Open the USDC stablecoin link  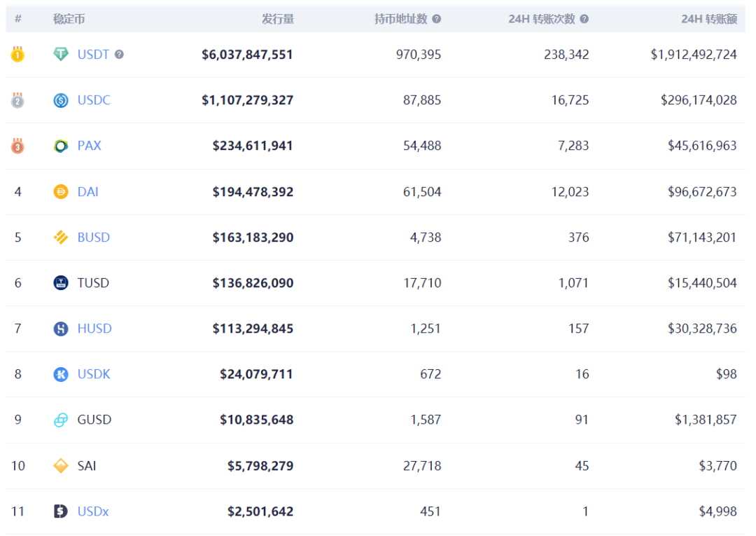(x=94, y=100)
